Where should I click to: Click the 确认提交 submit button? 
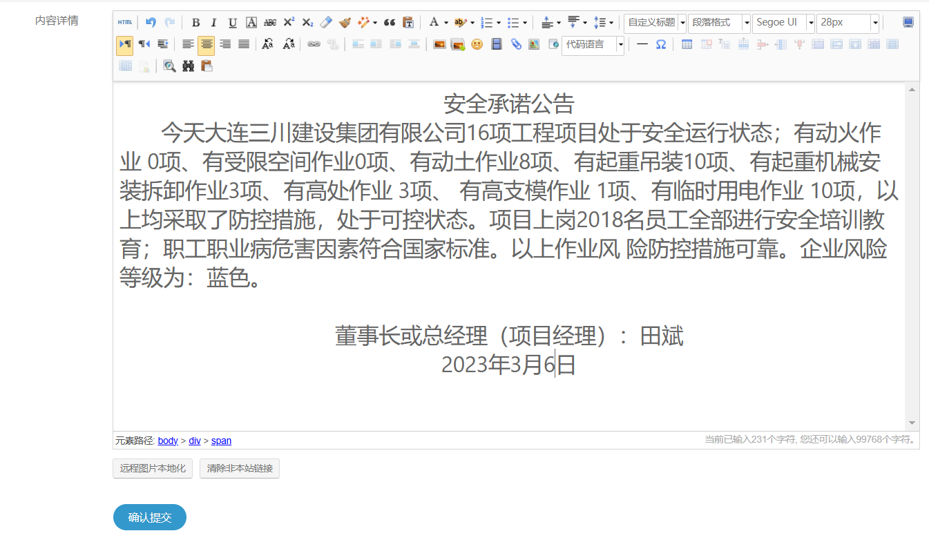pyautogui.click(x=150, y=517)
